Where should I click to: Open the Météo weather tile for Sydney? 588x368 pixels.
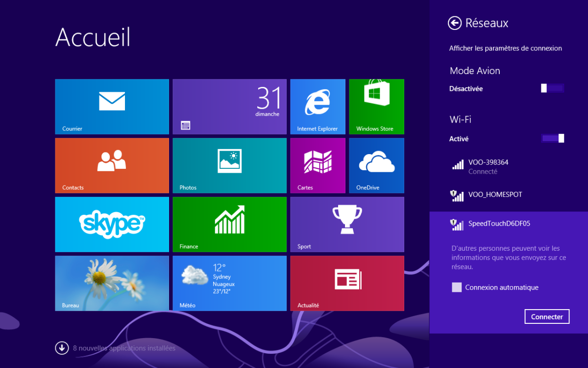point(229,283)
